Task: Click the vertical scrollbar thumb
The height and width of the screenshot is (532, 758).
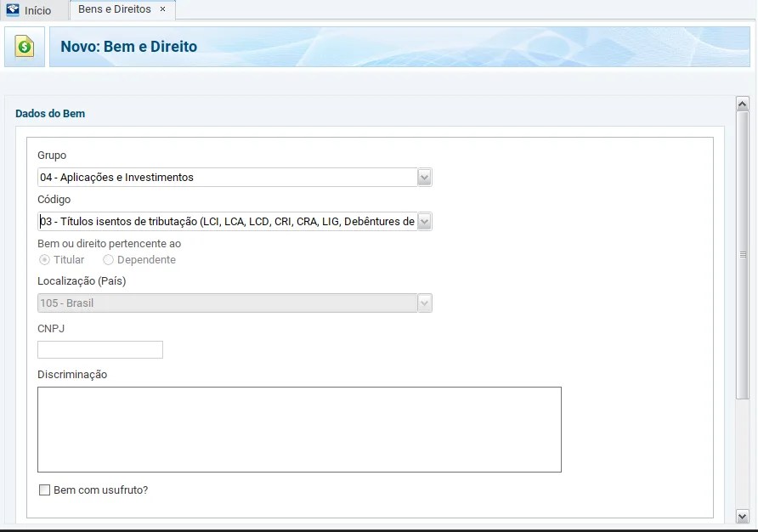Action: pos(742,255)
